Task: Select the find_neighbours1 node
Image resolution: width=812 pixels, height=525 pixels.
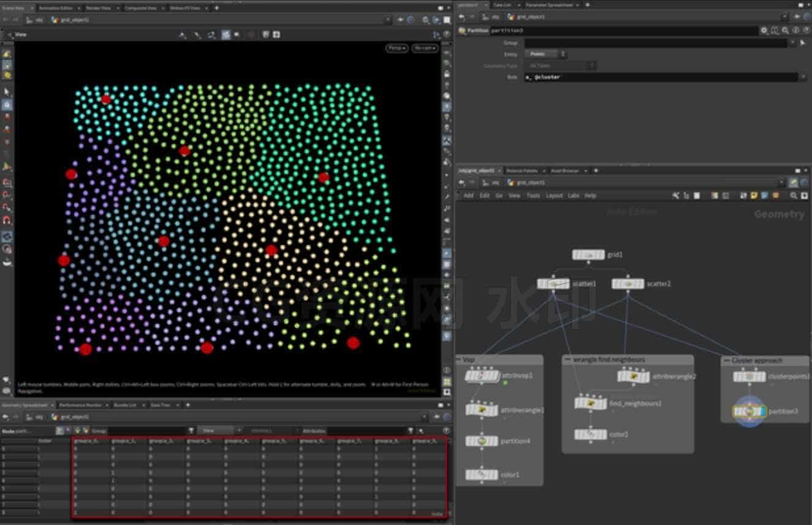Action: pyautogui.click(x=591, y=403)
